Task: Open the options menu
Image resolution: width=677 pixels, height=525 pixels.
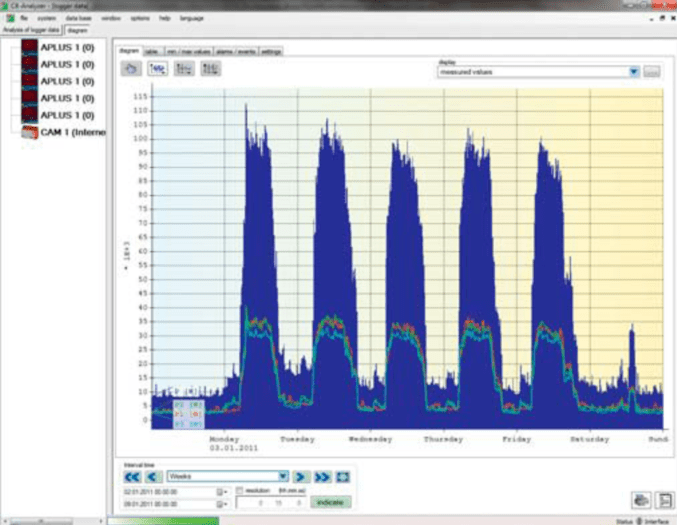Action: tap(140, 18)
